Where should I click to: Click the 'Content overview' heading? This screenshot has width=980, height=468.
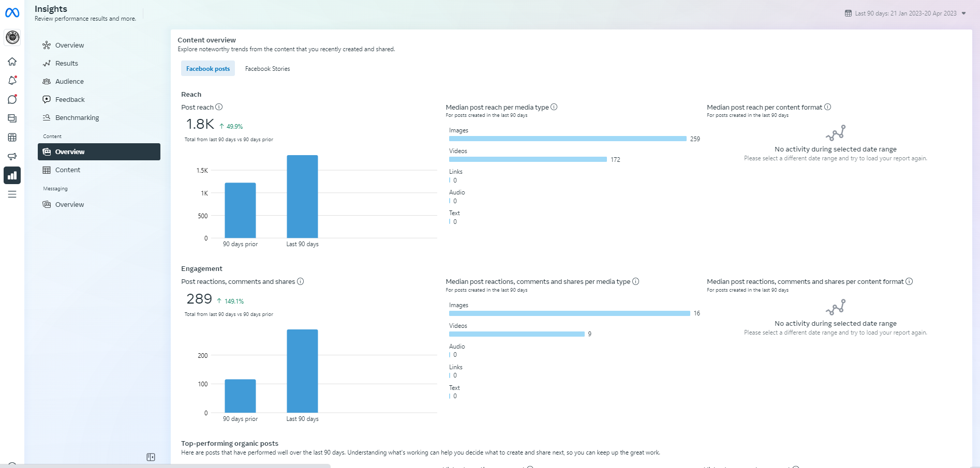point(206,40)
